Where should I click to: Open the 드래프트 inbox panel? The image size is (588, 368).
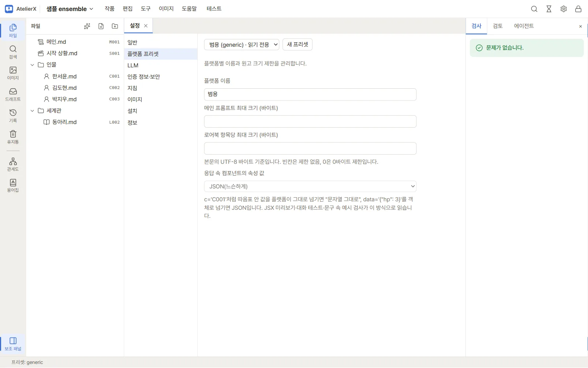[x=13, y=95]
